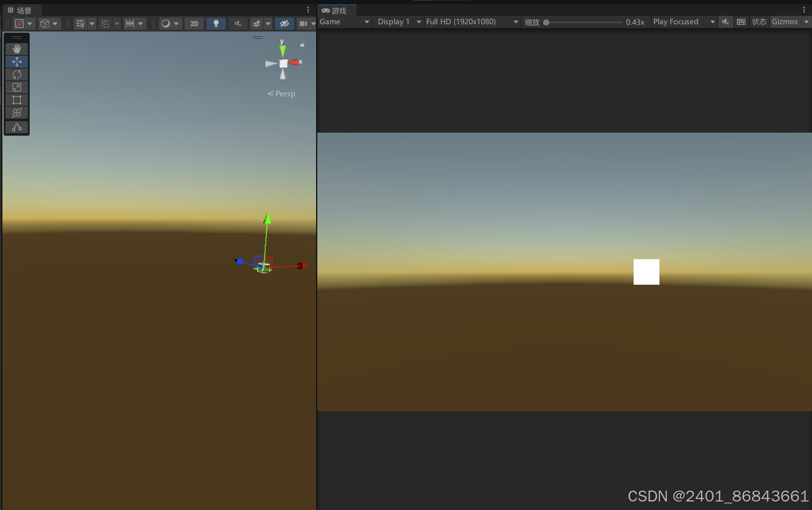Click the 状态 button
812x510 pixels.
[759, 21]
